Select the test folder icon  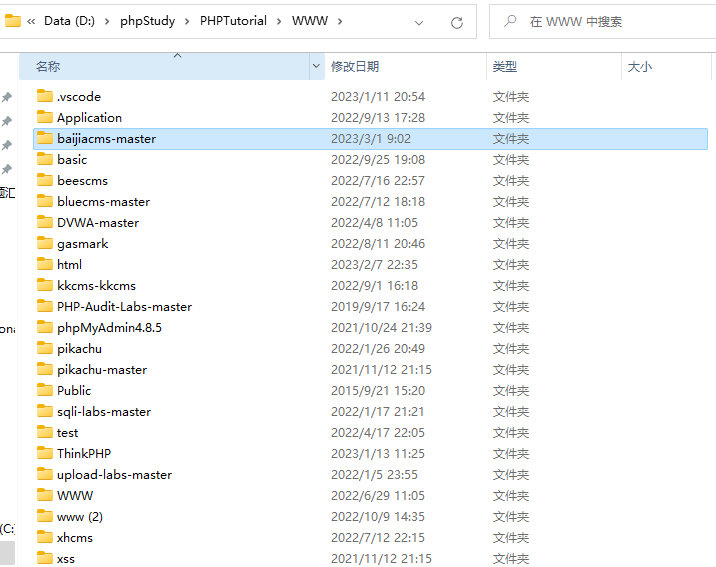45,432
